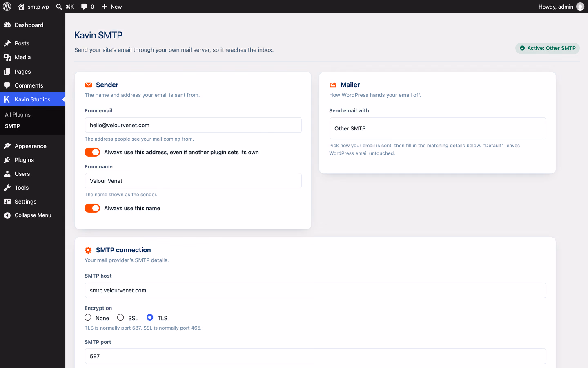The width and height of the screenshot is (588, 368).
Task: Toggle Always use this address switch
Action: (92, 152)
